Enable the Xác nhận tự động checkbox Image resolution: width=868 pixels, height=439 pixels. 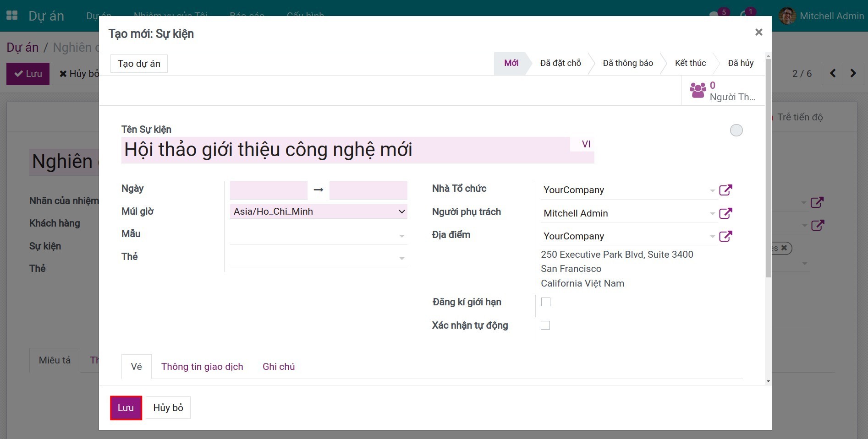pos(545,325)
